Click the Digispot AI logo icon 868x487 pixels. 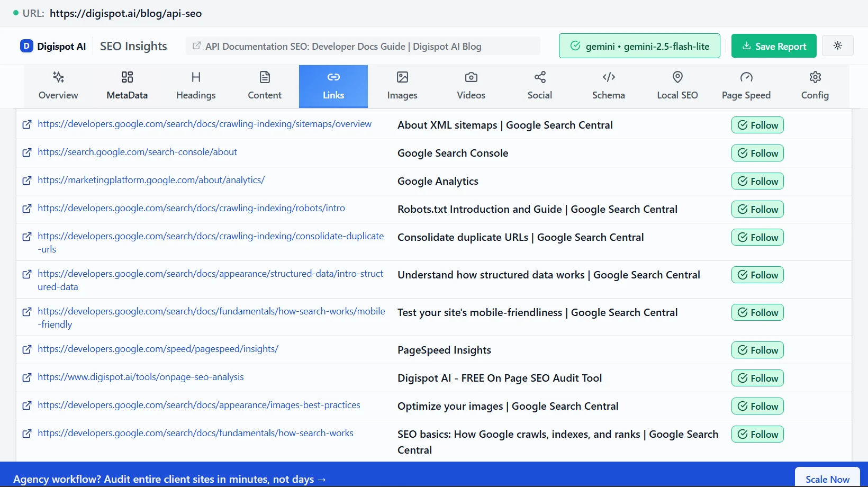pos(26,46)
